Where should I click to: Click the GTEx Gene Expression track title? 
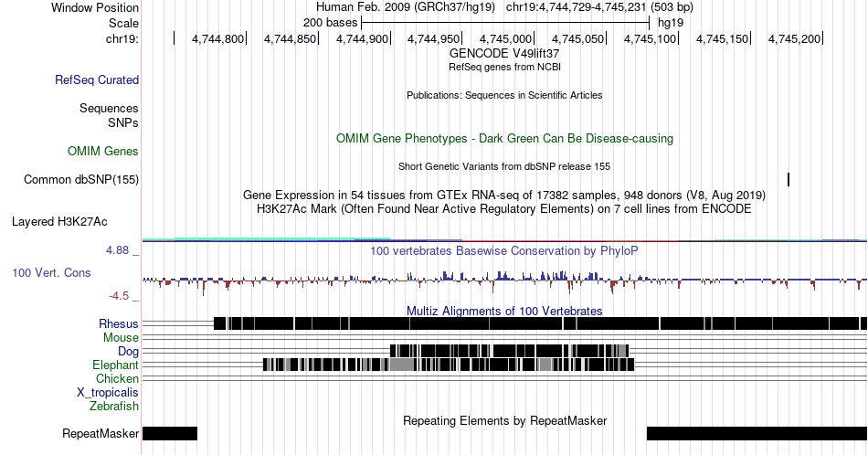[x=504, y=195]
